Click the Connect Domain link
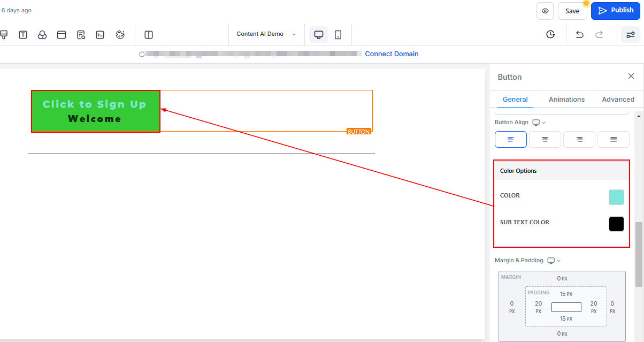Viewport: 644px width, 342px height. click(392, 54)
